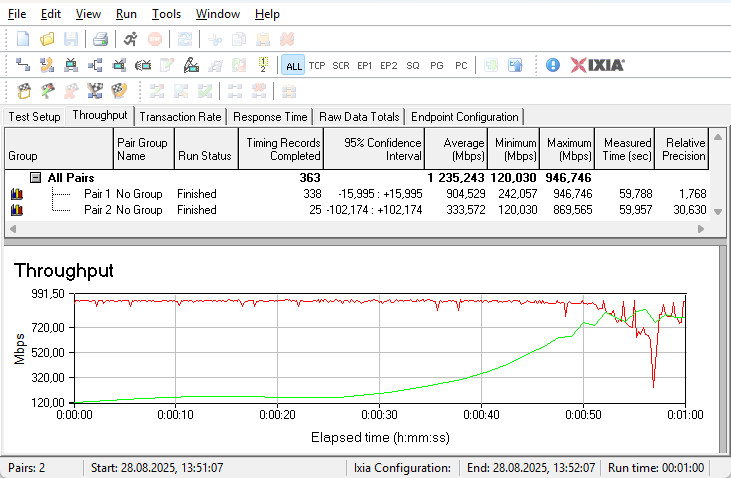Image resolution: width=731 pixels, height=478 pixels.
Task: Click the blue up-arrow collapse groups icon
Action: (x=515, y=65)
